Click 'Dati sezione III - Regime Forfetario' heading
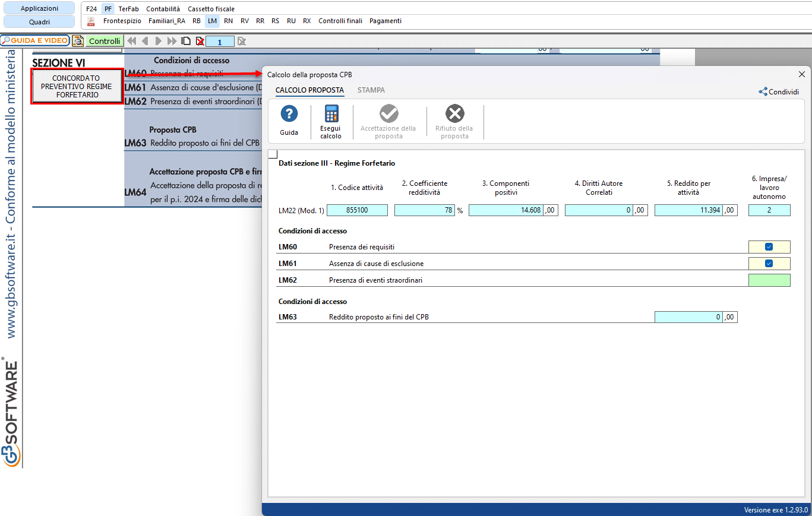This screenshot has height=516, width=812. click(x=337, y=163)
